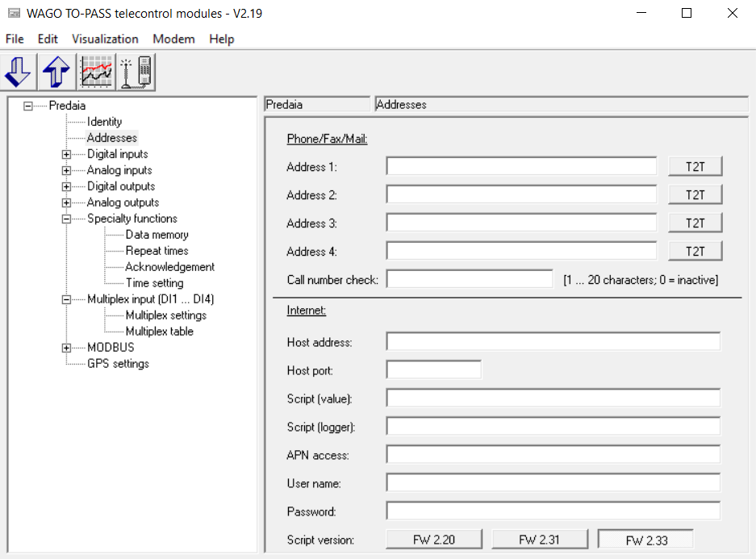Collapse the Specialty functions node

(66, 219)
